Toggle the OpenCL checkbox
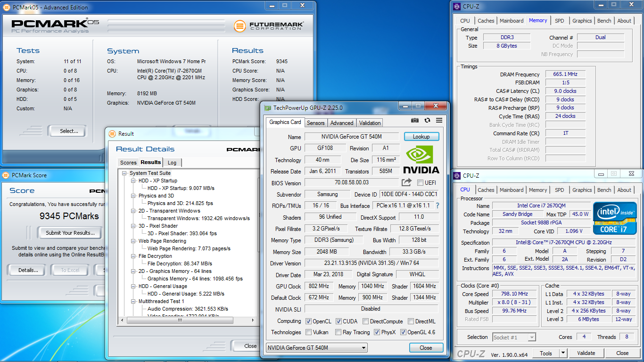644x362 pixels. (308, 321)
